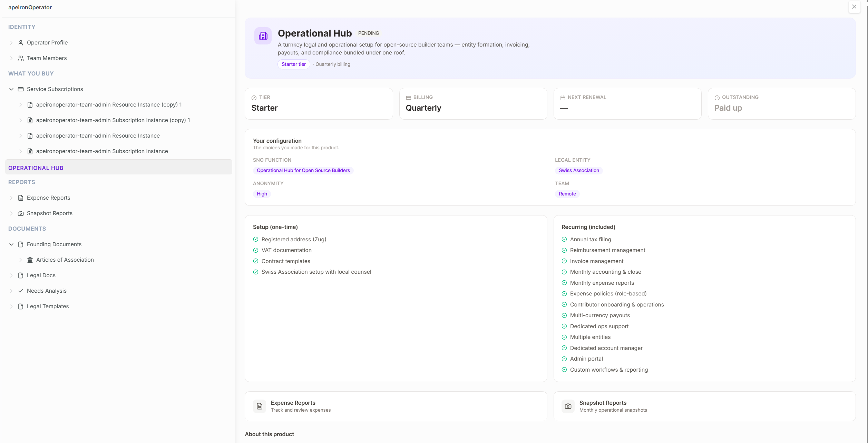868x443 pixels.
Task: Open the Snapshot Reports card
Action: click(704, 406)
